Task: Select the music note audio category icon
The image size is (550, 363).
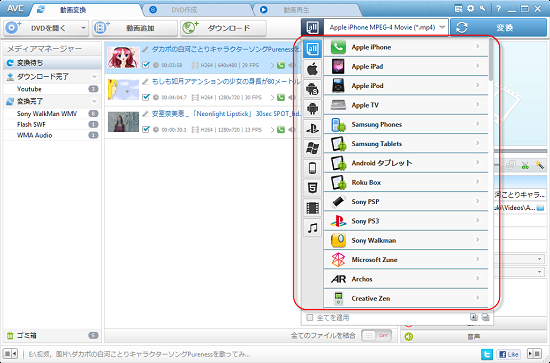Action: 312,228
